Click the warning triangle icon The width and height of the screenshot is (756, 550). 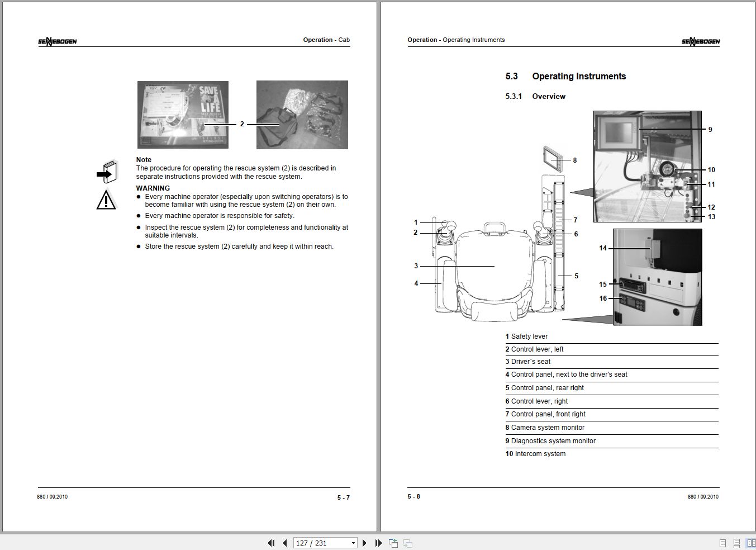(106, 200)
